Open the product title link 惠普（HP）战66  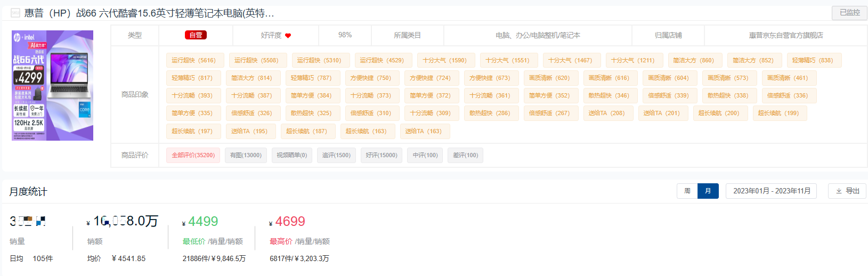pos(149,13)
